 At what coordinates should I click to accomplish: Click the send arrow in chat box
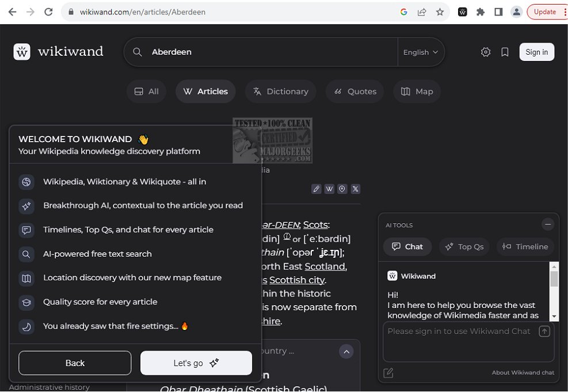544,331
